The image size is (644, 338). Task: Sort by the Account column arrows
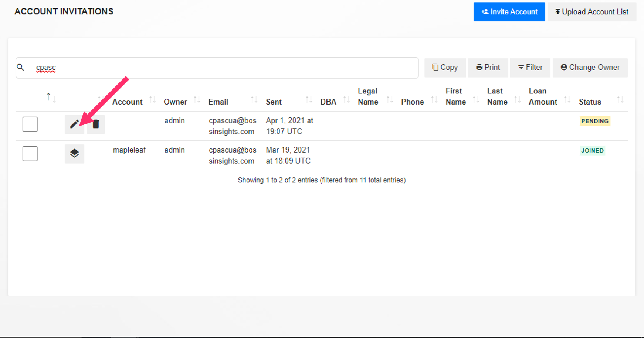(x=152, y=100)
